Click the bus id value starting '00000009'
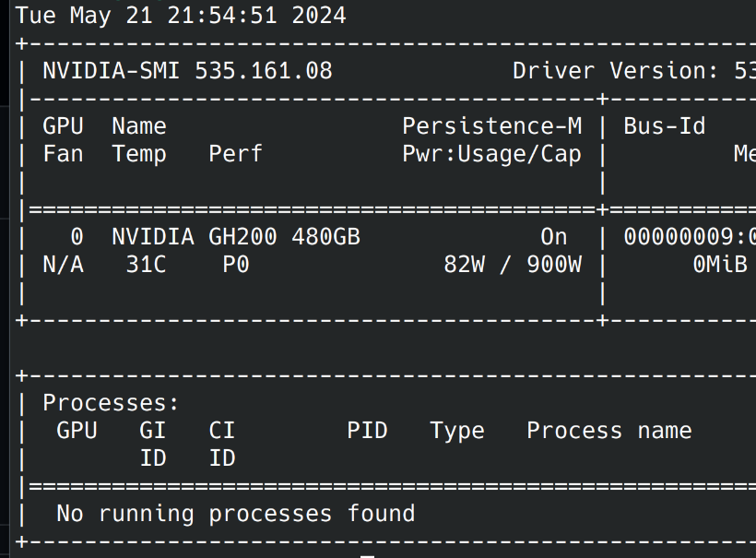The height and width of the screenshot is (558, 756). pyautogui.click(x=690, y=237)
